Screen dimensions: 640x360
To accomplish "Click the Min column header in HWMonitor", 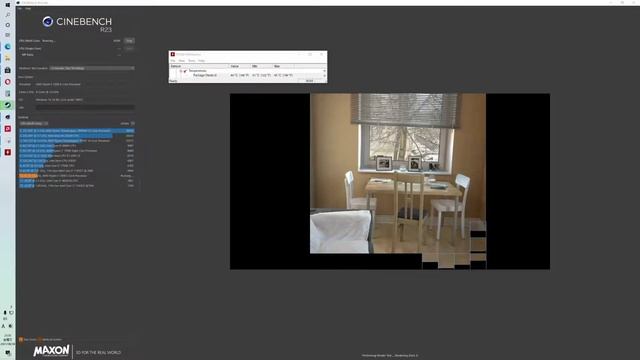I will point(262,66).
